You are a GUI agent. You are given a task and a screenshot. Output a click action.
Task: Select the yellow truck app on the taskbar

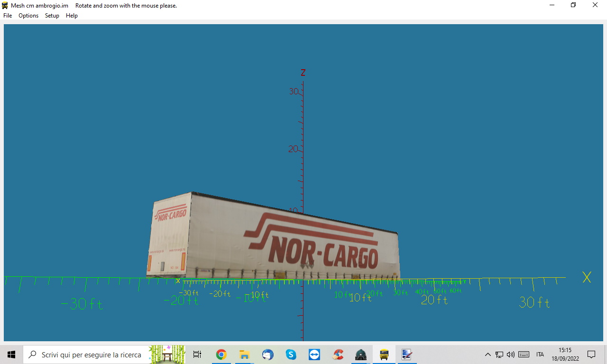[x=384, y=355]
